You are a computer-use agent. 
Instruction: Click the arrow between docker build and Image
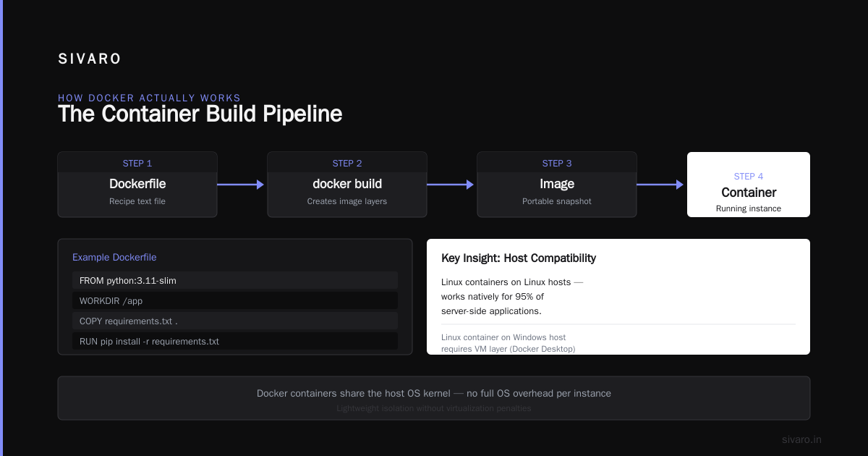pos(451,185)
